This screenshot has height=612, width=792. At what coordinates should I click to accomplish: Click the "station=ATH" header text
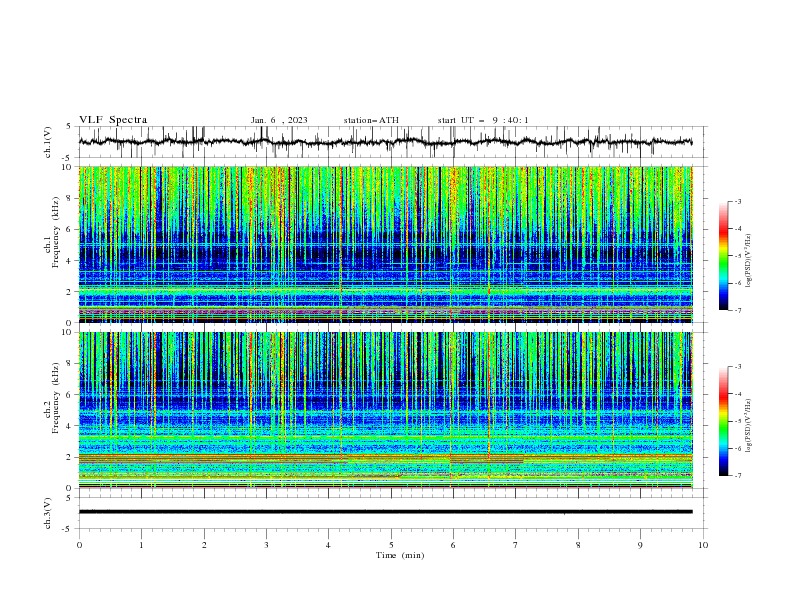click(x=371, y=120)
